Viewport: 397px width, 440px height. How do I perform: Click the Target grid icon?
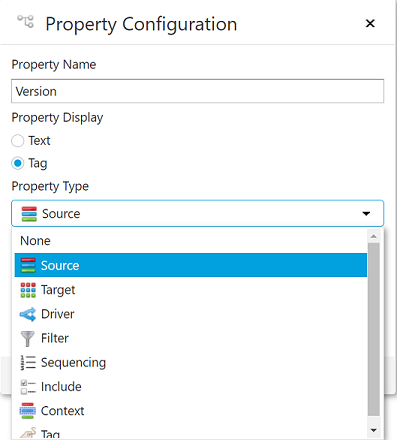28,290
